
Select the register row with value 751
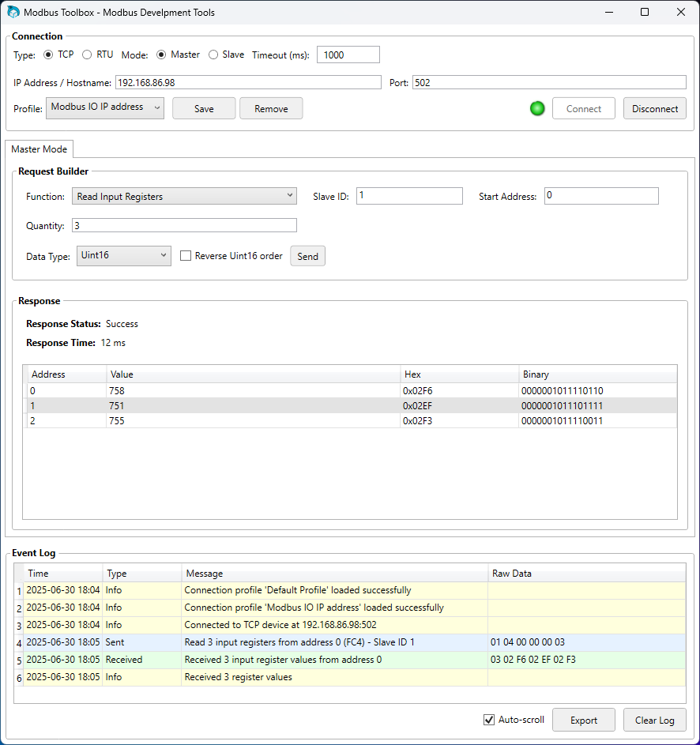(237, 405)
